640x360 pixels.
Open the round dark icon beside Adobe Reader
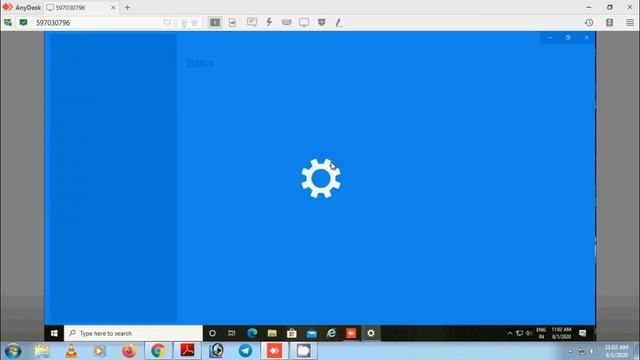click(x=216, y=351)
